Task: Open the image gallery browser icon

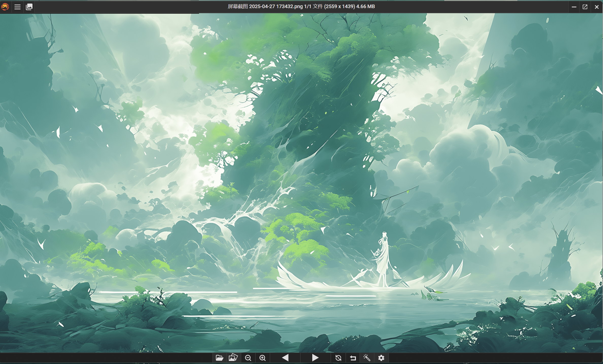Action: pyautogui.click(x=233, y=358)
